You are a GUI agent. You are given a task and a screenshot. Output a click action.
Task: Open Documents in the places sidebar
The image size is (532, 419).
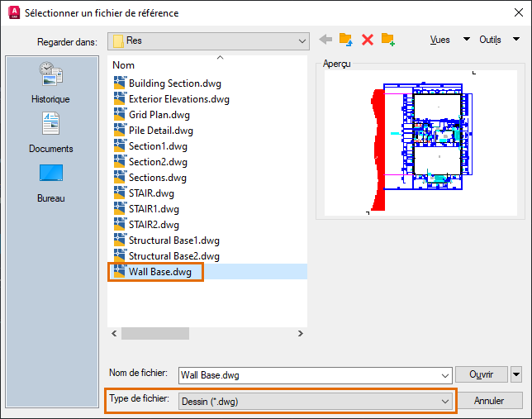[50, 132]
